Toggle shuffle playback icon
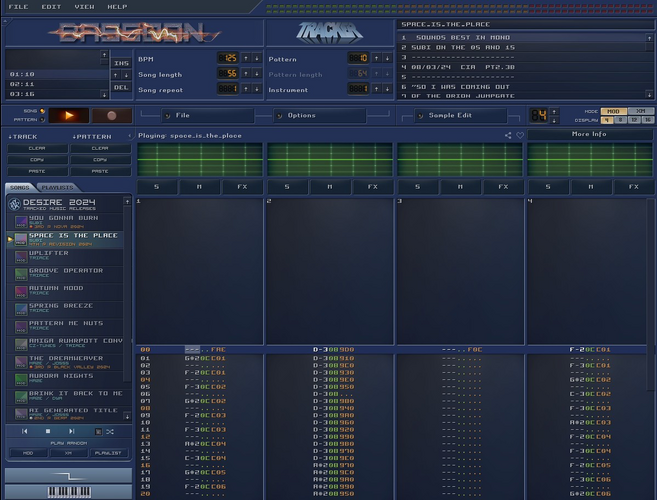 click(x=110, y=431)
